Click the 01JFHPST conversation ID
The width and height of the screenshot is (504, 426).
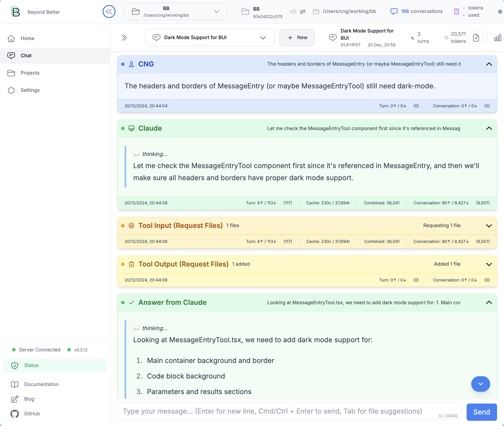[x=351, y=45]
